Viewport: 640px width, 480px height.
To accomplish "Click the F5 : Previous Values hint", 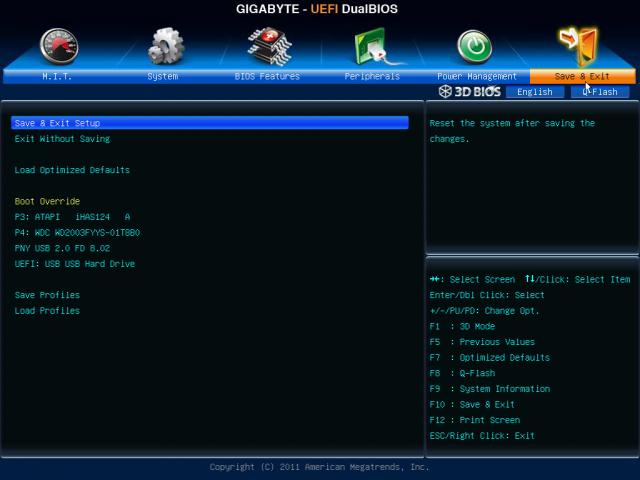I will 482,342.
